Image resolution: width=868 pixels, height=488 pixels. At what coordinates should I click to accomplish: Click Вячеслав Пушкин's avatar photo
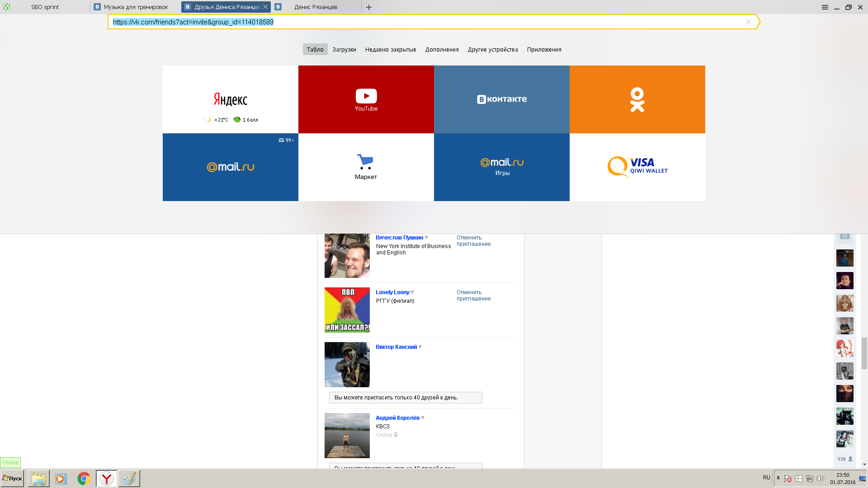[x=347, y=256]
